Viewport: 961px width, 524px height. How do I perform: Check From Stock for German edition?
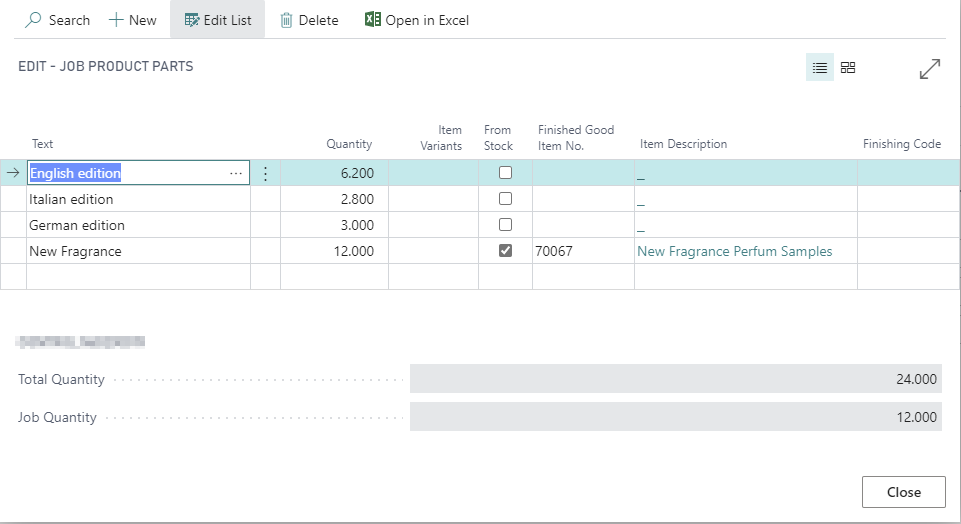click(505, 224)
